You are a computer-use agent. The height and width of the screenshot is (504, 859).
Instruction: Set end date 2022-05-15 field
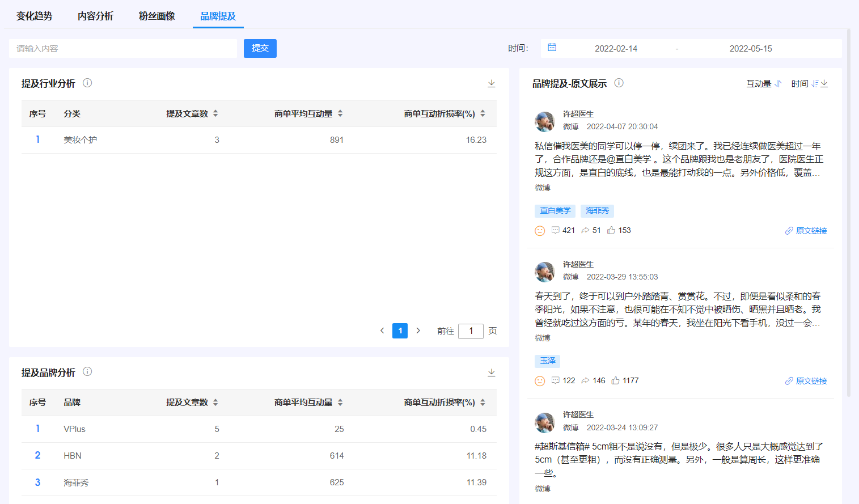coord(751,49)
